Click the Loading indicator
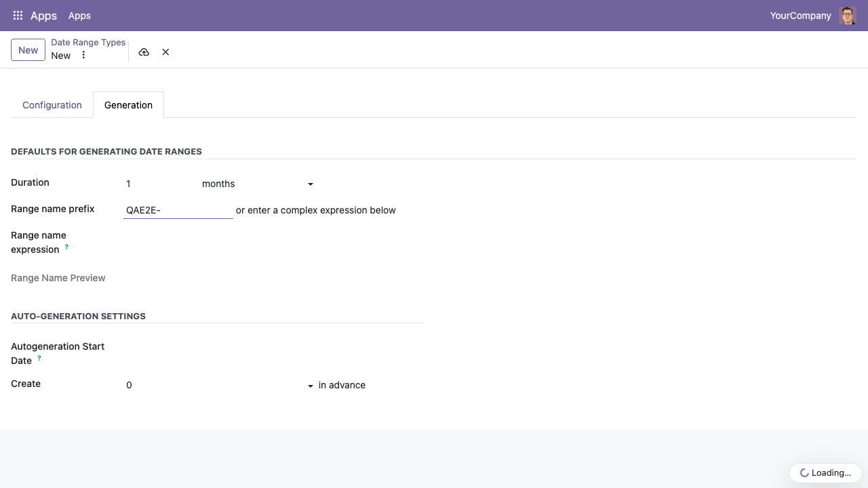 pos(825,473)
